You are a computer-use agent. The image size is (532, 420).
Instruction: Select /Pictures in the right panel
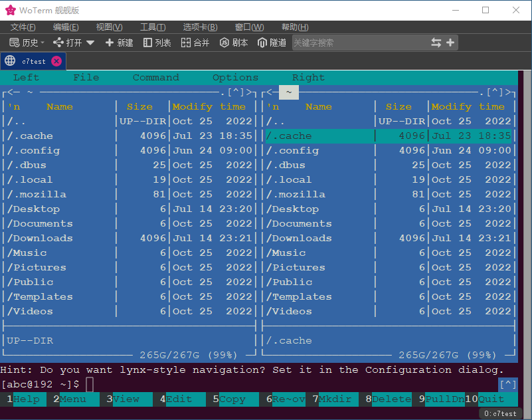tap(389, 267)
